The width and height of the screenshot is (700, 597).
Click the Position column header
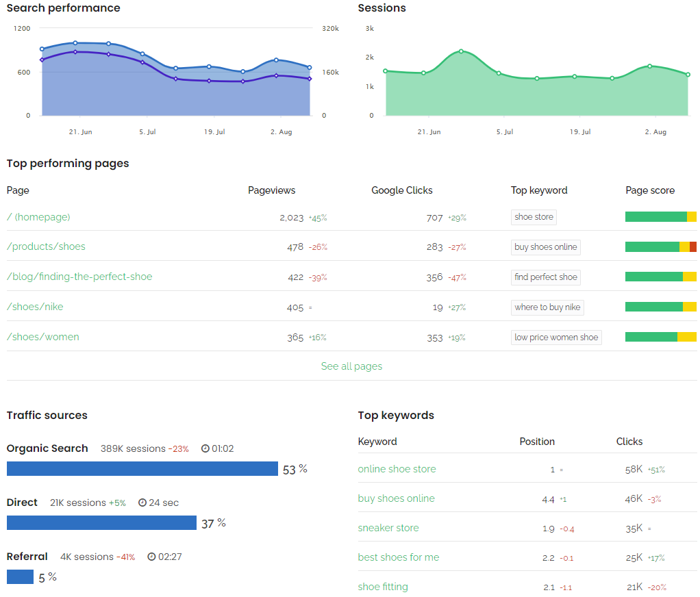[x=537, y=442]
